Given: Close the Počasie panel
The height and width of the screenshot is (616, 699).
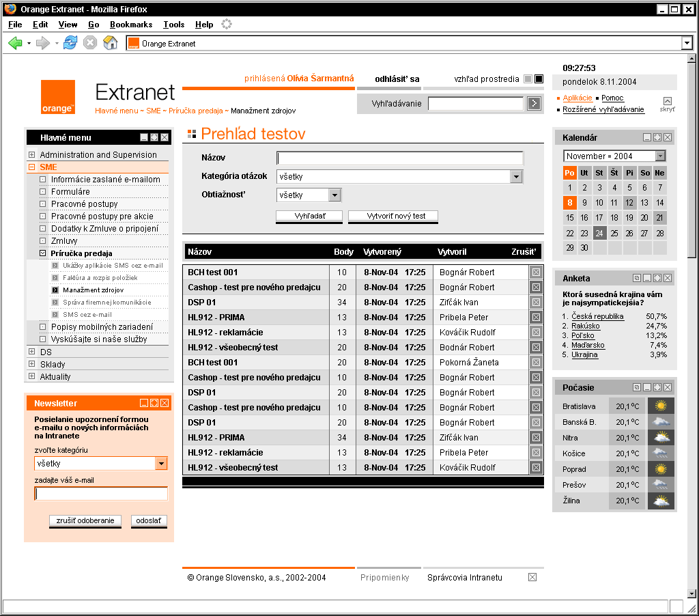Looking at the screenshot, I should point(668,387).
